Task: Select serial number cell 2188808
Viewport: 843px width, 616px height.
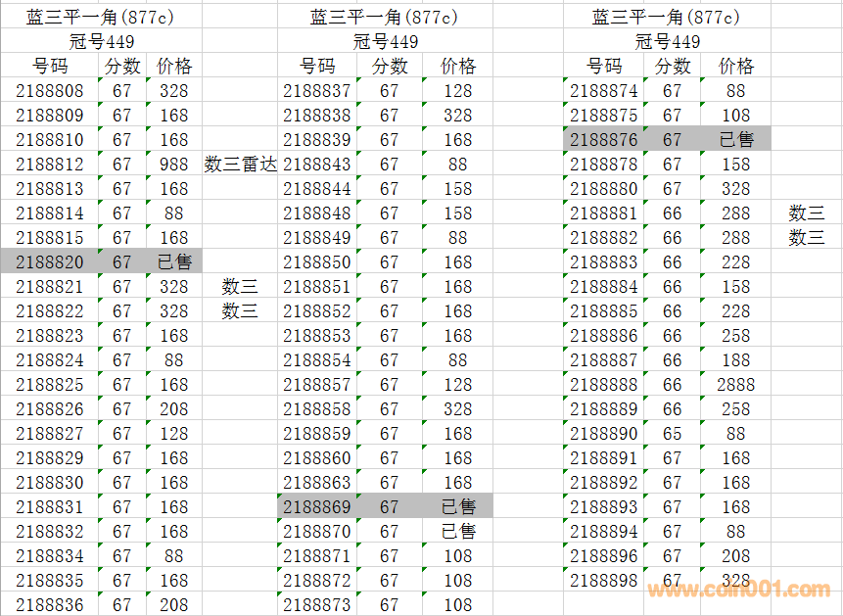Action: (x=50, y=91)
